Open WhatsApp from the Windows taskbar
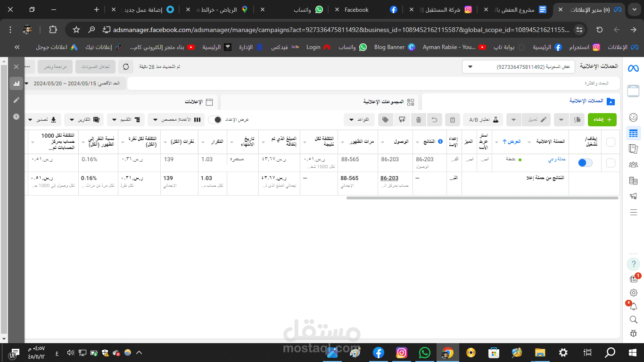644x362 pixels. tap(425, 353)
